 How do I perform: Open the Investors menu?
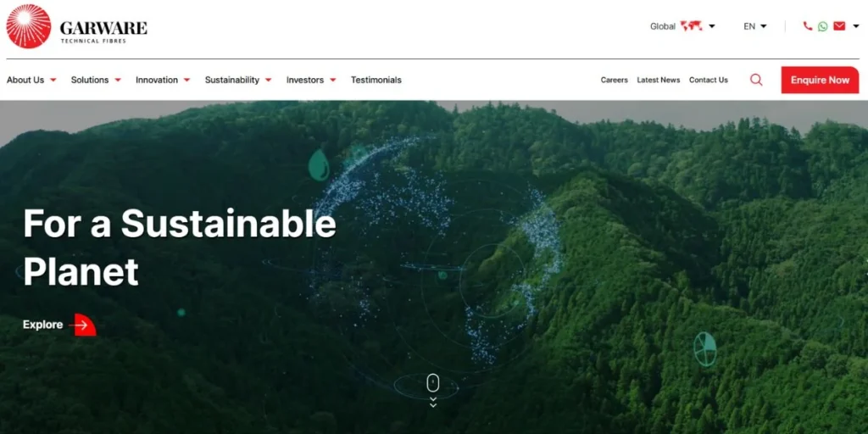coord(311,80)
